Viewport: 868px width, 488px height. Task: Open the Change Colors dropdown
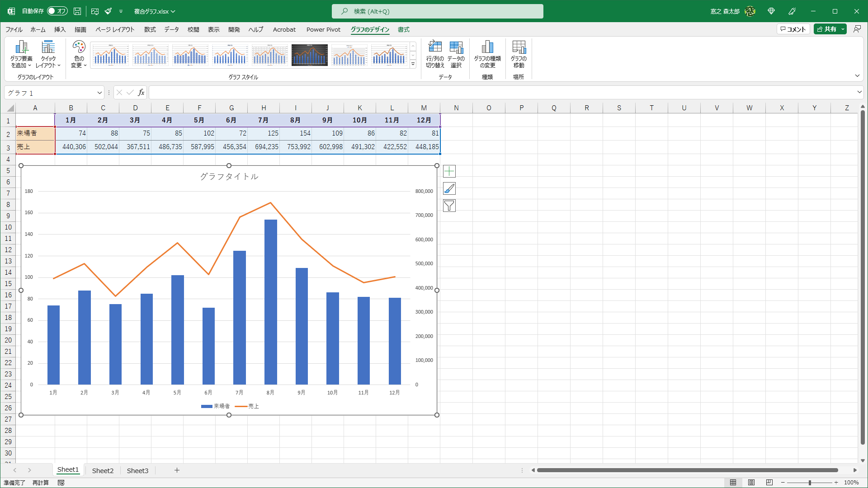point(79,54)
